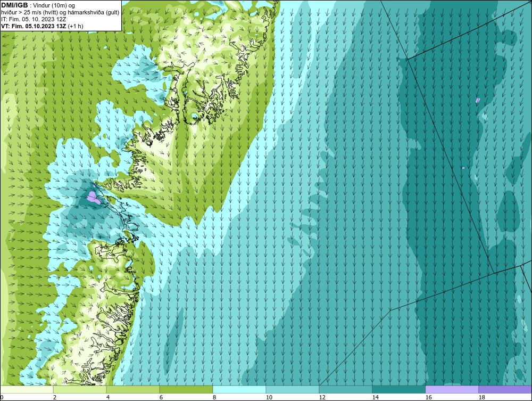This screenshot has height=401, width=532.
Task: Click the above 18 m/s purple legend swatch
Action: [505, 389]
